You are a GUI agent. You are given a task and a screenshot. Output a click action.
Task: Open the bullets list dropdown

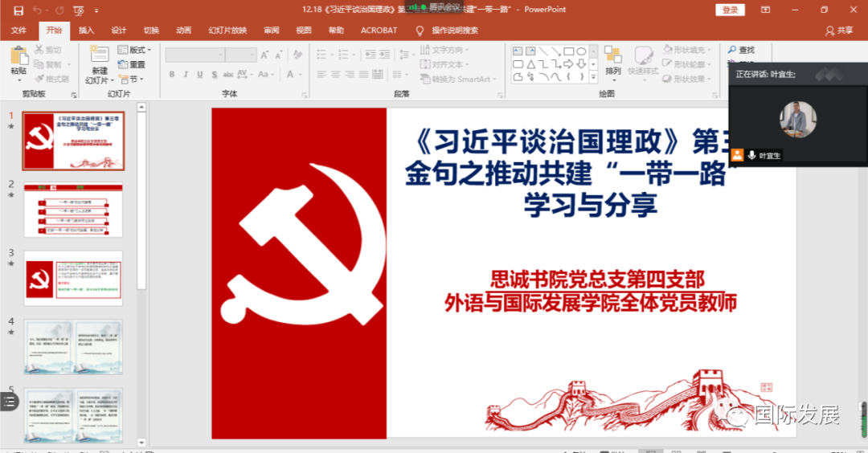point(325,55)
